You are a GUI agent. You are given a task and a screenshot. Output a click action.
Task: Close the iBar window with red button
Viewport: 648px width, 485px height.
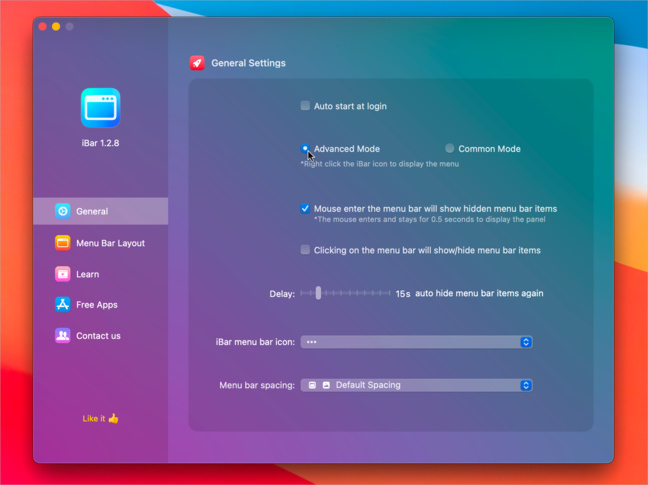point(43,27)
